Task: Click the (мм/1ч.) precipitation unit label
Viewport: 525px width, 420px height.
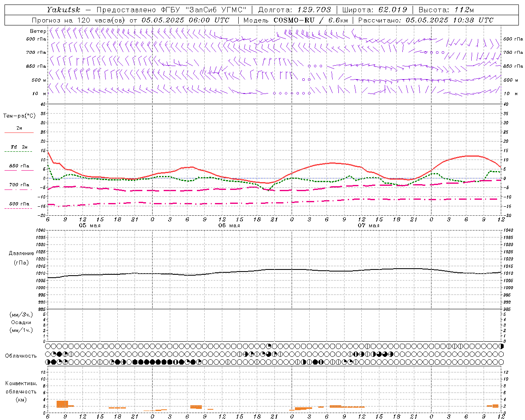Action: point(21,330)
